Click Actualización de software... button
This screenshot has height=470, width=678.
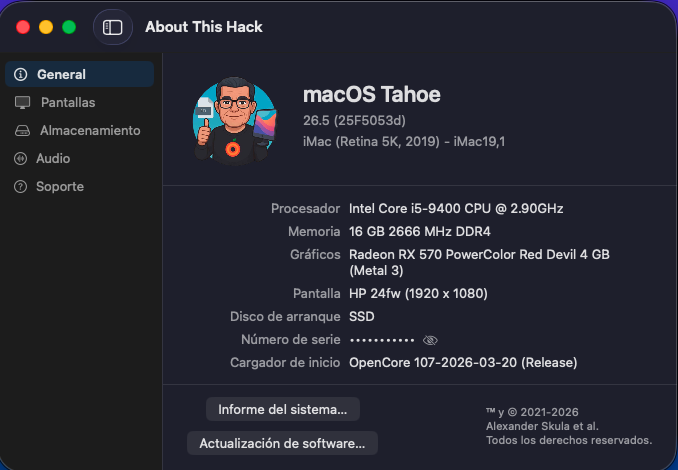pyautogui.click(x=282, y=443)
